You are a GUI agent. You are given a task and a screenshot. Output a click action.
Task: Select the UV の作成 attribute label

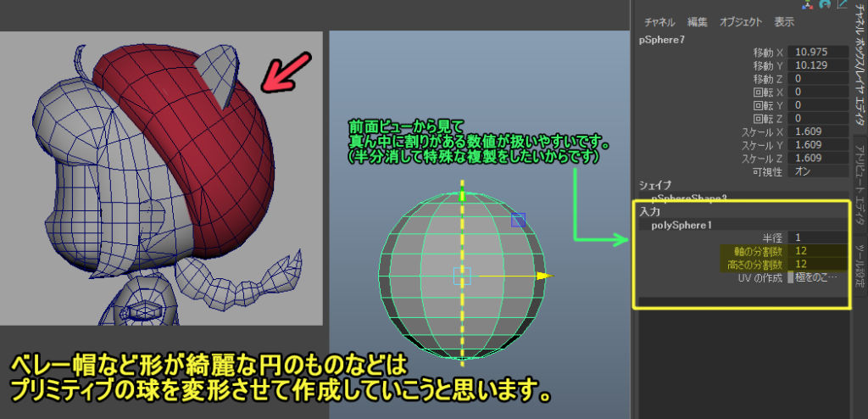point(761,277)
